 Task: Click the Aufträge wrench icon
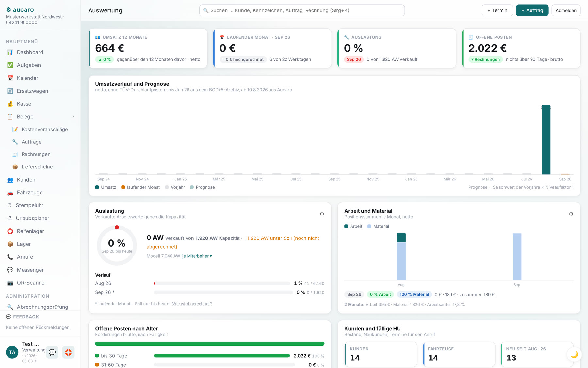coord(15,142)
